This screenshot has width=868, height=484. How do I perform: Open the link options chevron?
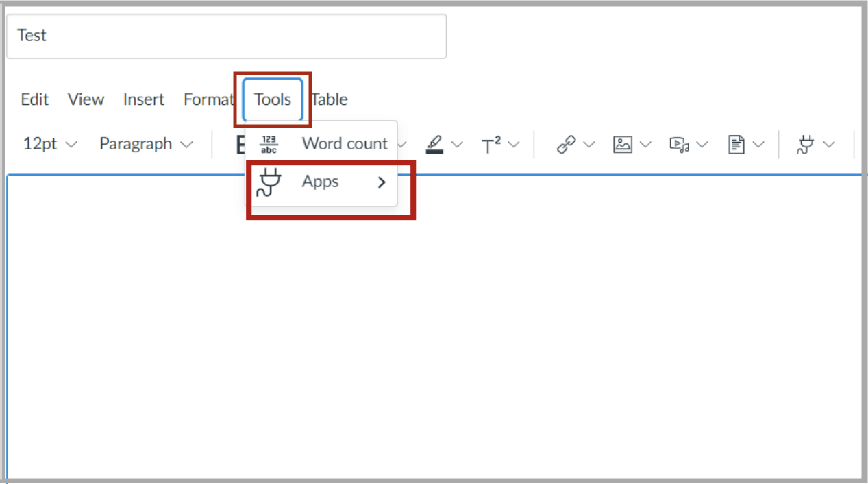pyautogui.click(x=588, y=144)
